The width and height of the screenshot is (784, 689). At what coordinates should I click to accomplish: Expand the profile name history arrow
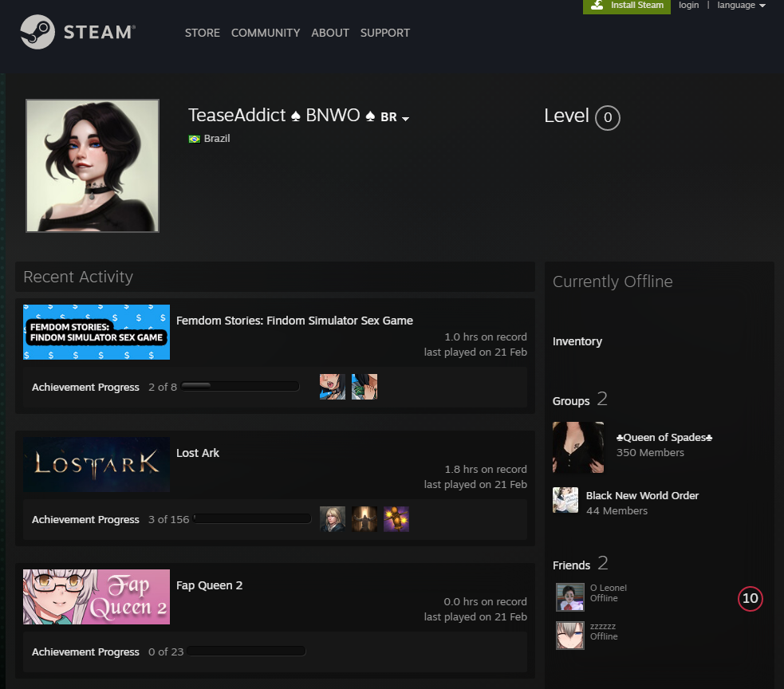coord(405,119)
